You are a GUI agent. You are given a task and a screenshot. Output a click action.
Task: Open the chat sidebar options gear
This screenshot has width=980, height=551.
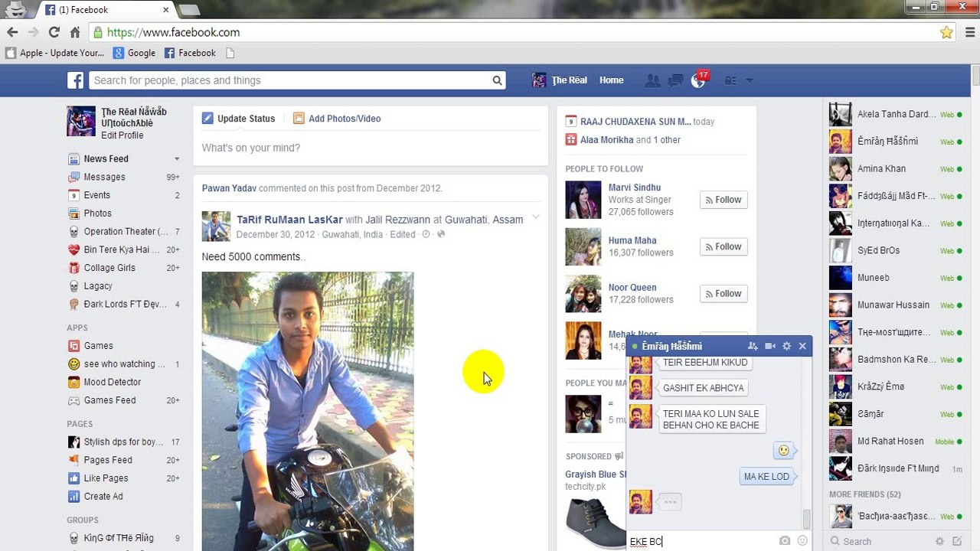pyautogui.click(x=939, y=541)
